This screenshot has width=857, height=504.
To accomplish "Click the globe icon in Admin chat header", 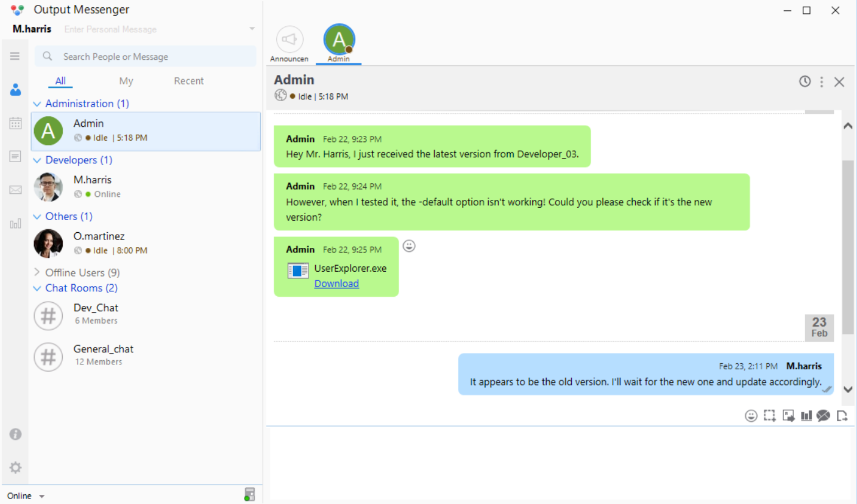I will 280,95.
